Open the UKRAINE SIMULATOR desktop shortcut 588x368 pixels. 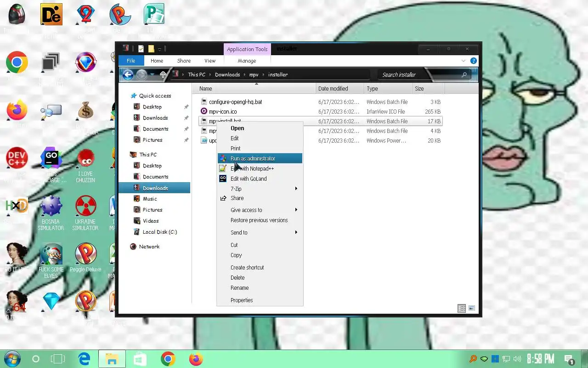[85, 213]
